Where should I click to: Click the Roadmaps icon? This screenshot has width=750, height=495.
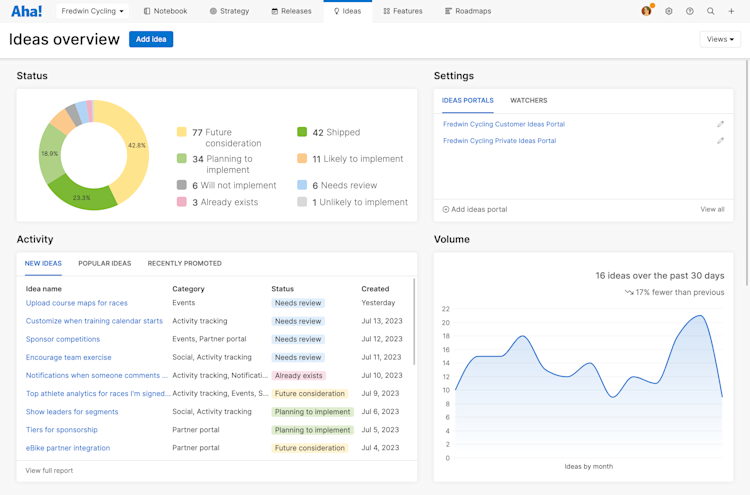(448, 11)
